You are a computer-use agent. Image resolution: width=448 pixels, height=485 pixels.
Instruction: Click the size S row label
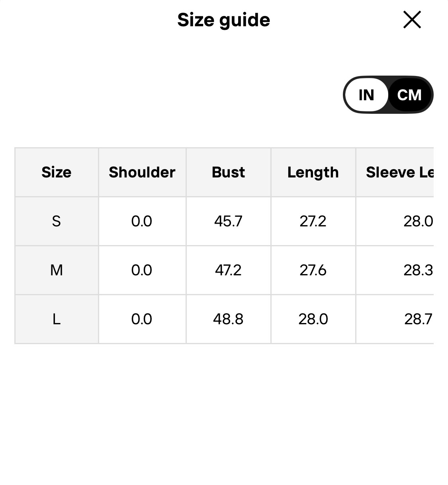coord(57,221)
